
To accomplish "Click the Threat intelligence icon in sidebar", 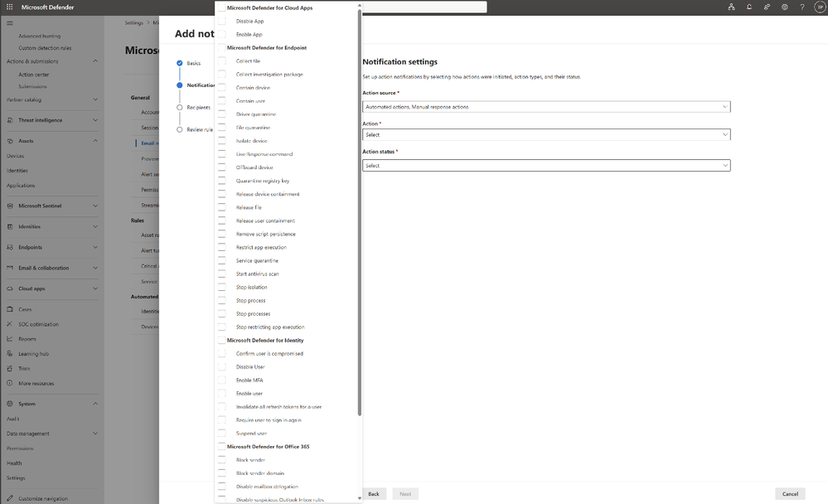I will (x=10, y=120).
